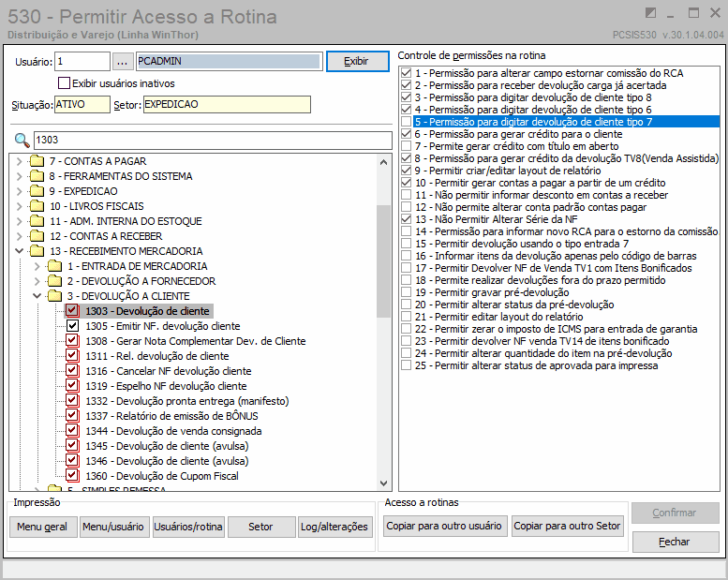Click folder icon of 2 - DEVOLUÇÃO A FORNECEDOR
The height and width of the screenshot is (580, 728).
pos(54,281)
